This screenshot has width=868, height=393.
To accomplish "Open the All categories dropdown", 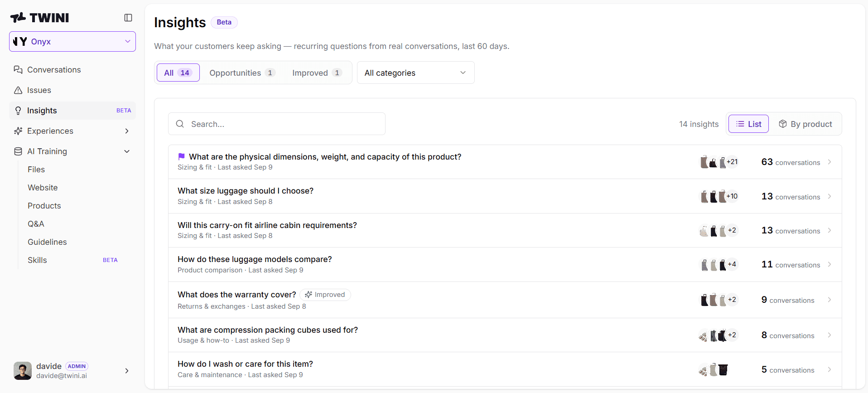I will coord(415,73).
